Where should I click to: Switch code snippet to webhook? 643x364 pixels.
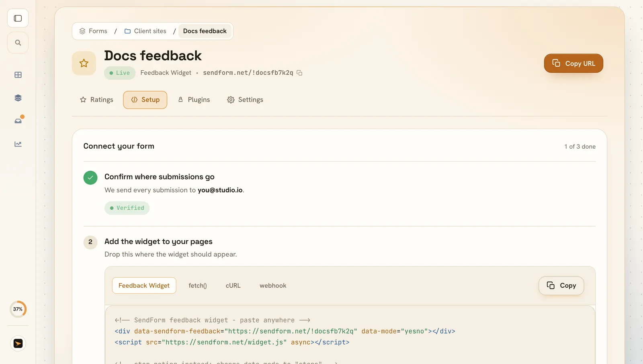click(273, 286)
